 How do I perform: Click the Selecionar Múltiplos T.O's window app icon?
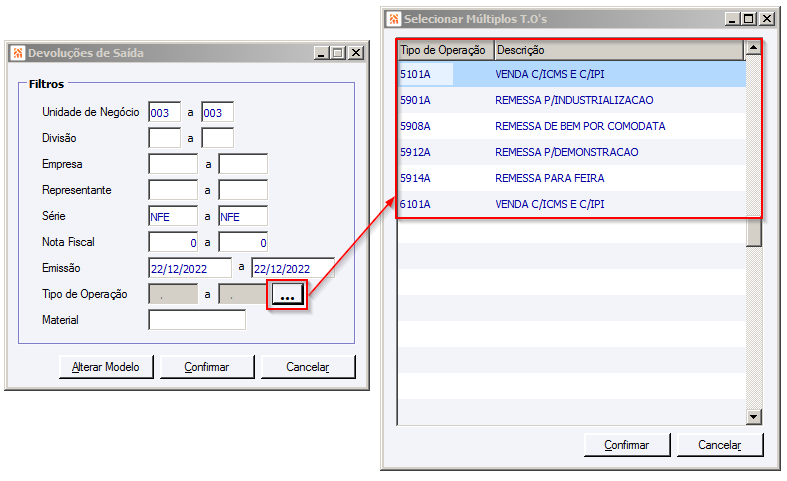point(394,19)
